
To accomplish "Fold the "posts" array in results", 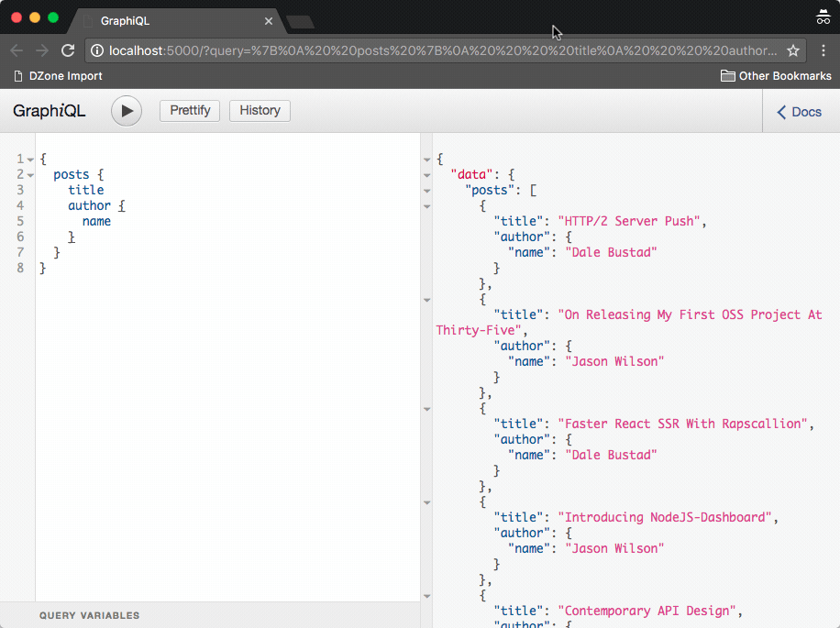I will coord(427,191).
